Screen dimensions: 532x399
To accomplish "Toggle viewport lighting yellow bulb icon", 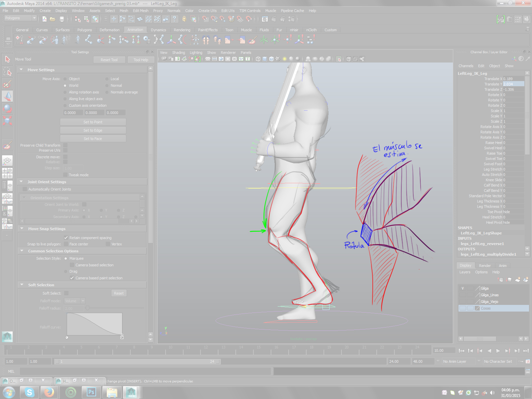I will coord(285,59).
